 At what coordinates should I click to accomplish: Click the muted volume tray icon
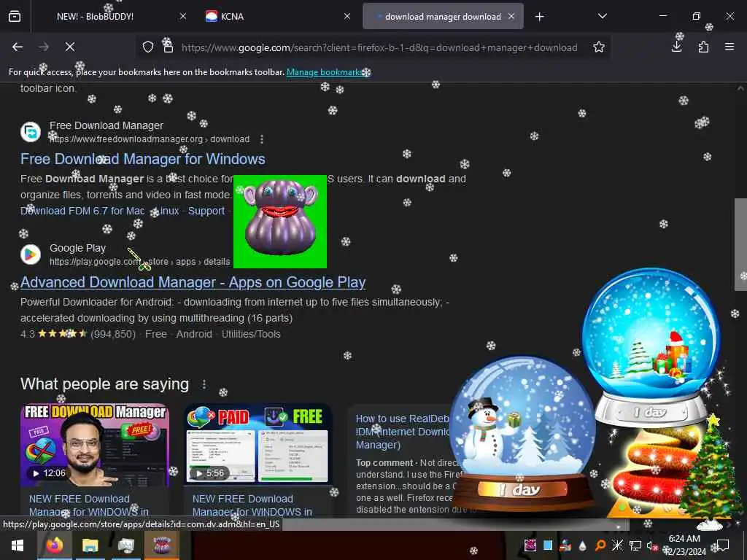point(652,545)
